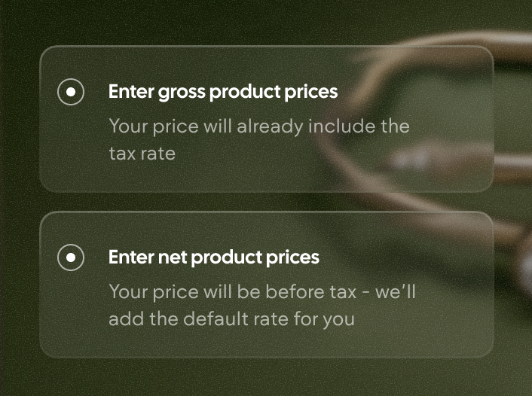Click 'Your price will already include the' text
Viewport: 532px width, 396px height.
pos(258,126)
